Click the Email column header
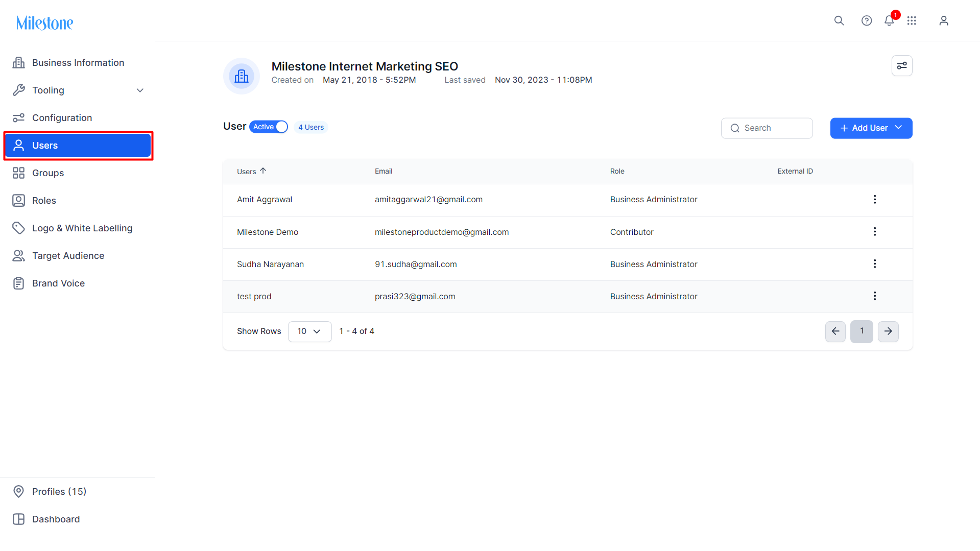 [384, 172]
